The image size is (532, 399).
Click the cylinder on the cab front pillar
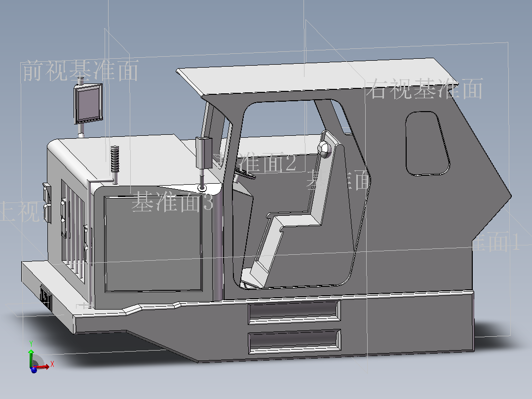(x=203, y=152)
